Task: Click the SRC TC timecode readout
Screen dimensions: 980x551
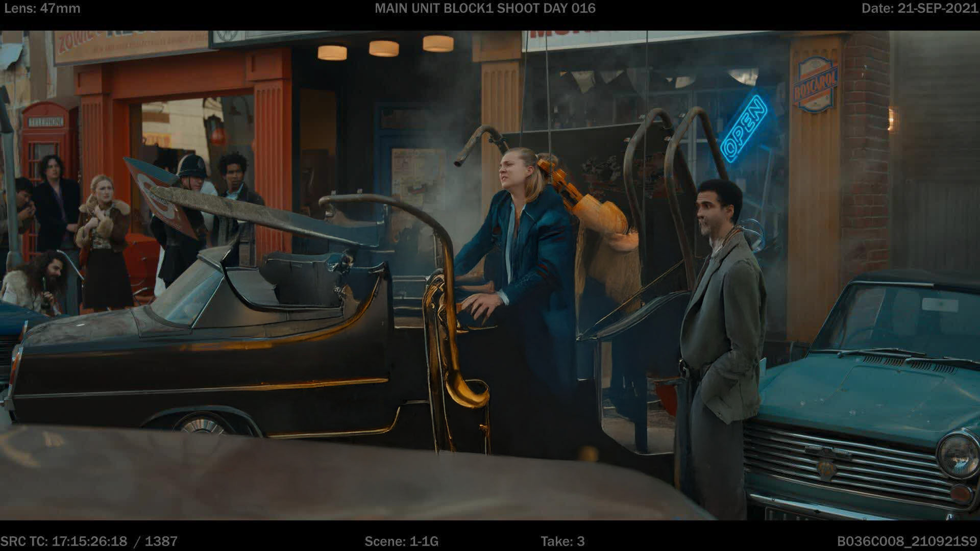Action: tap(89, 541)
